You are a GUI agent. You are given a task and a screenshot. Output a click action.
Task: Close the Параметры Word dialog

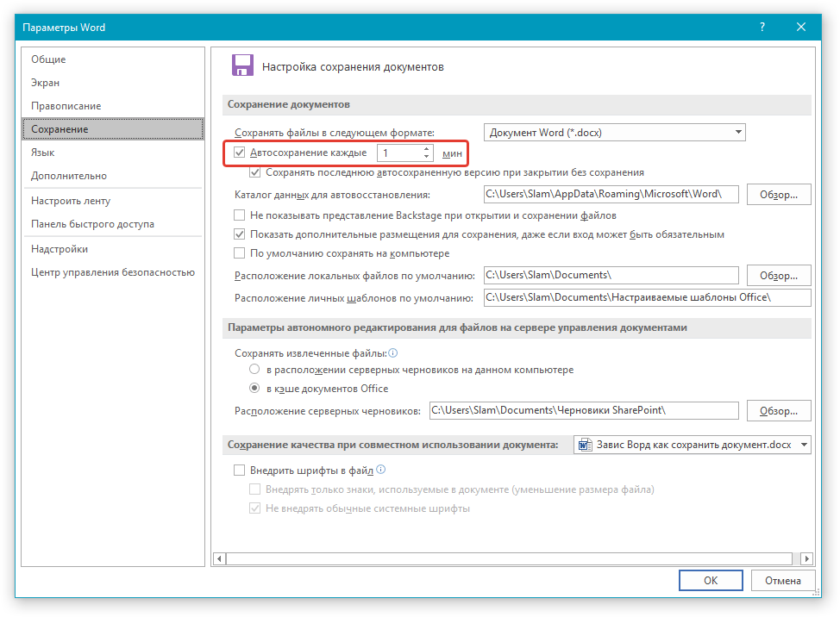[x=801, y=28]
